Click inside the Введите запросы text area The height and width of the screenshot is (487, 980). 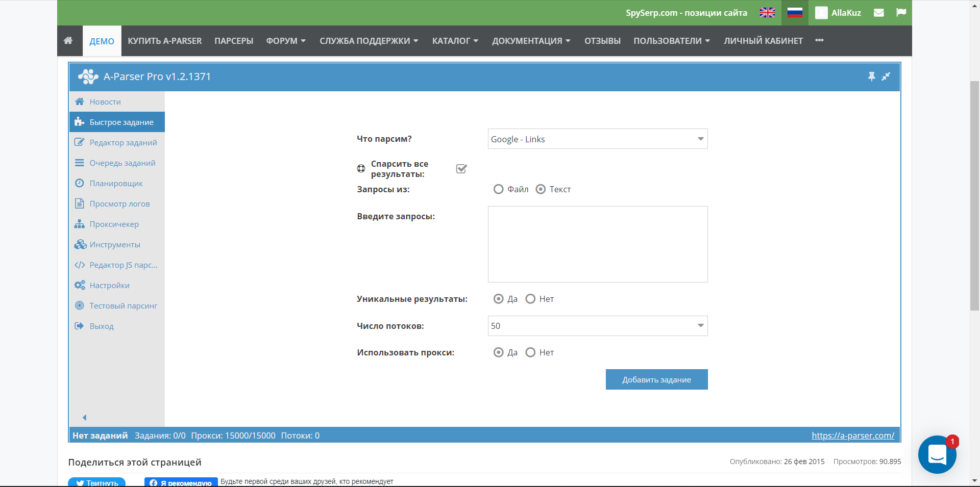[598, 244]
